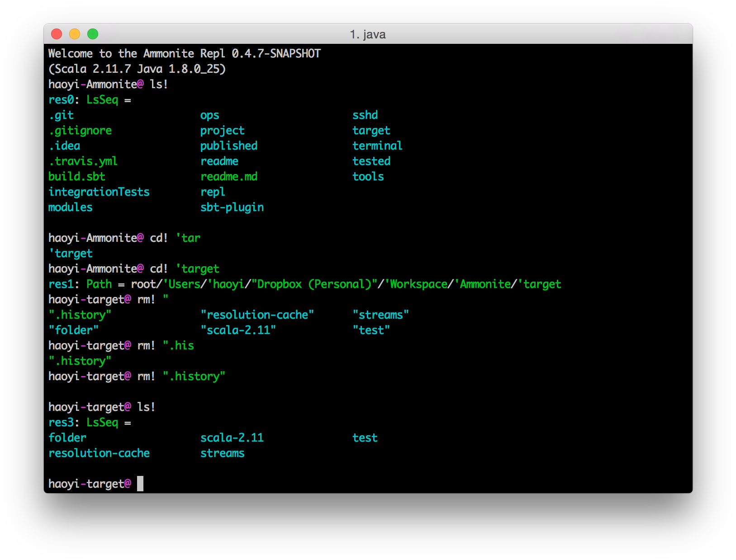Image resolution: width=736 pixels, height=560 pixels.
Task: Click the integrationTests directory listing
Action: coord(99,192)
